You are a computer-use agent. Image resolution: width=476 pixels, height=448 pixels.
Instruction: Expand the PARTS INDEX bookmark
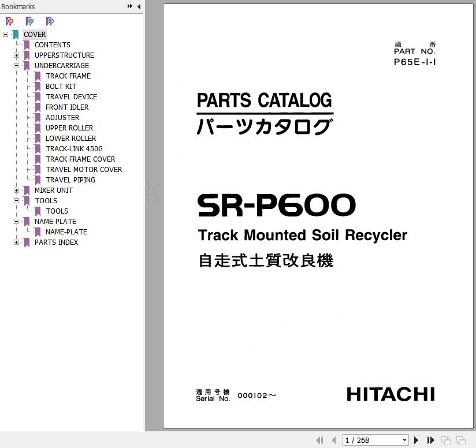(17, 242)
